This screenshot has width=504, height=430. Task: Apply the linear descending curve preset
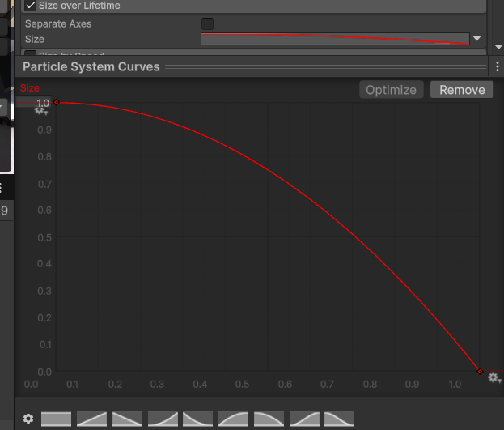coord(127,419)
